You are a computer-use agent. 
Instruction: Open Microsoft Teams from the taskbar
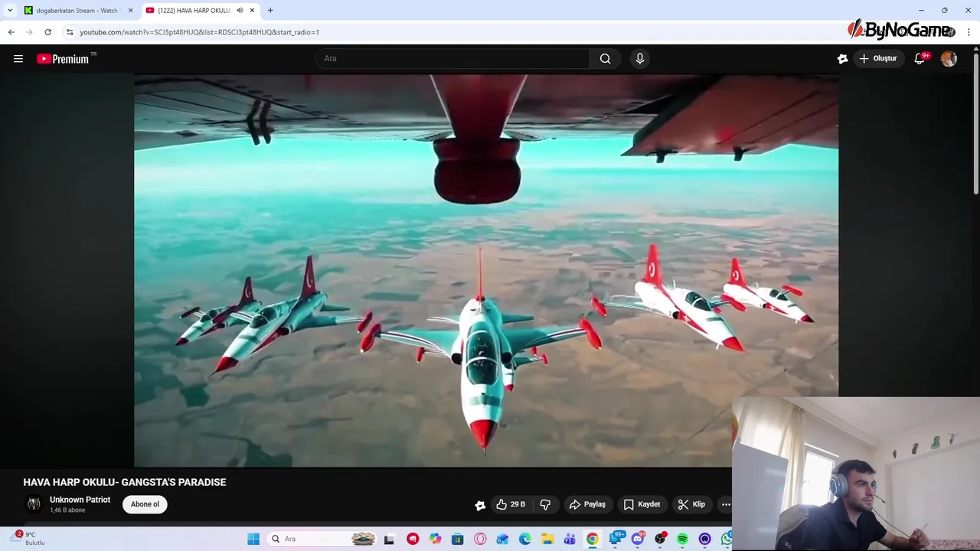[x=570, y=539]
